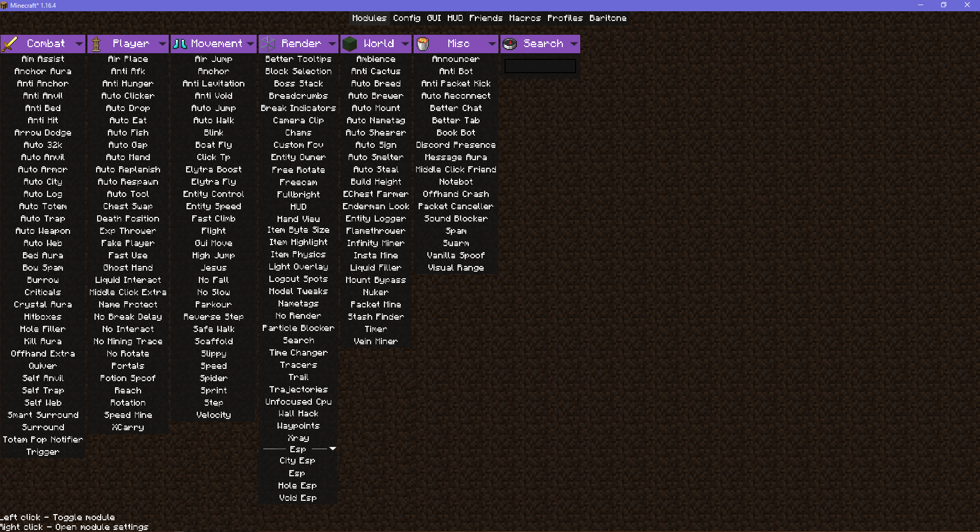This screenshot has height=532, width=980.
Task: Open the Profiles tab
Action: pos(565,18)
